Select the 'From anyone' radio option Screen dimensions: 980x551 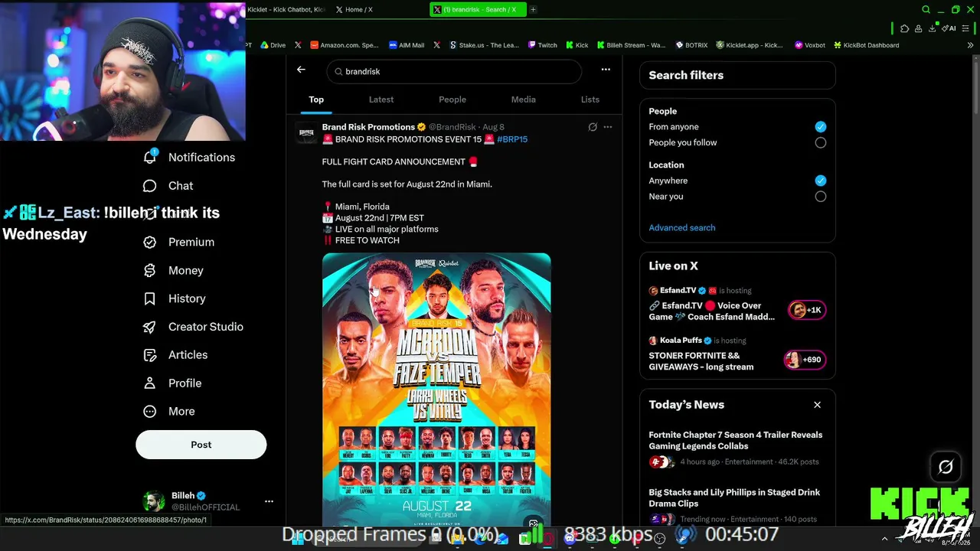821,127
